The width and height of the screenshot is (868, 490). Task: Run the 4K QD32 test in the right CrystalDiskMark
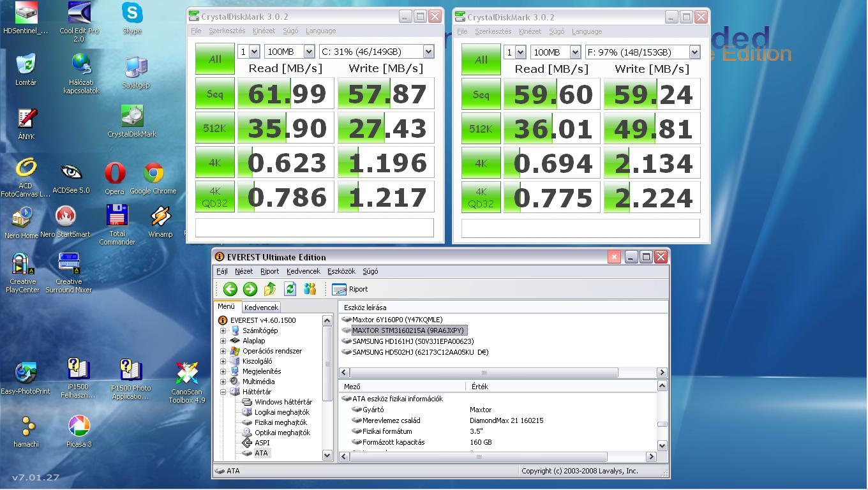pos(481,198)
